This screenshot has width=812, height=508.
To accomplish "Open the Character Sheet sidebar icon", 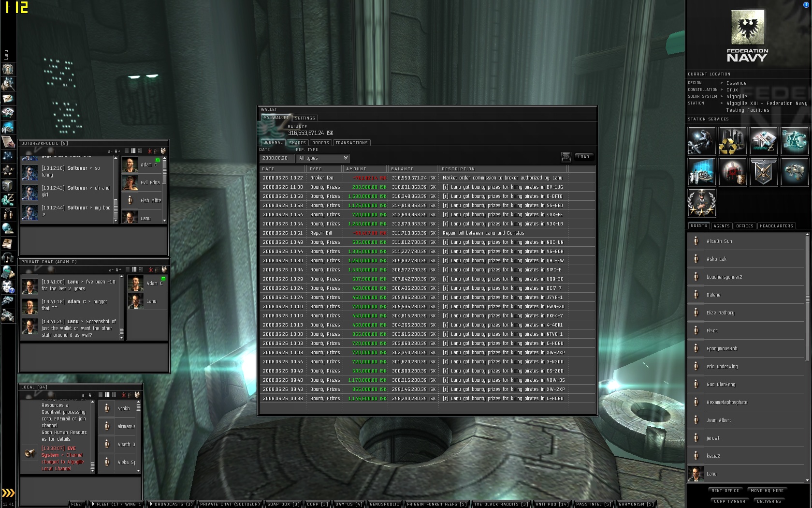I will coord(8,69).
